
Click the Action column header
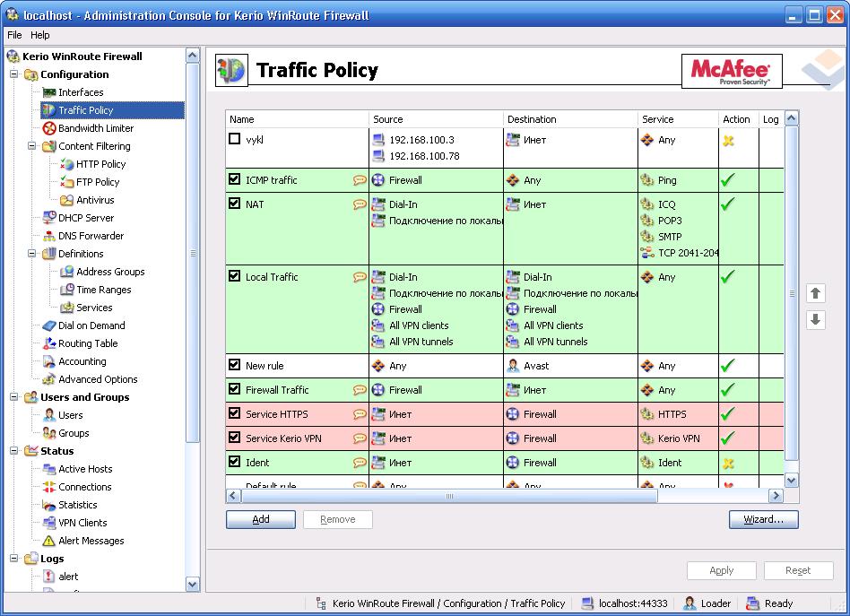[738, 119]
